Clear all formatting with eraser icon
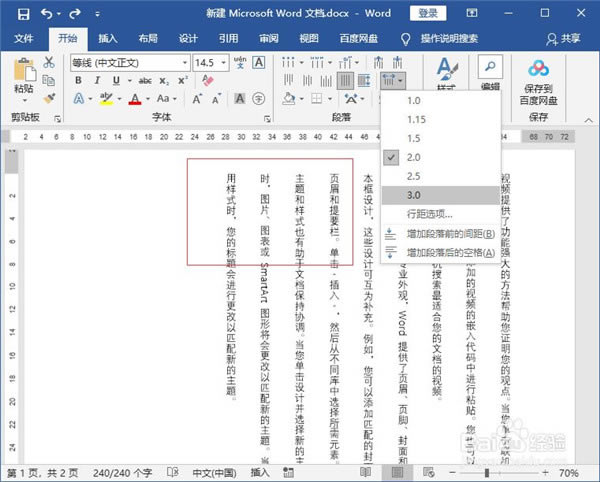Image resolution: width=600 pixels, height=482 pixels. click(x=207, y=80)
